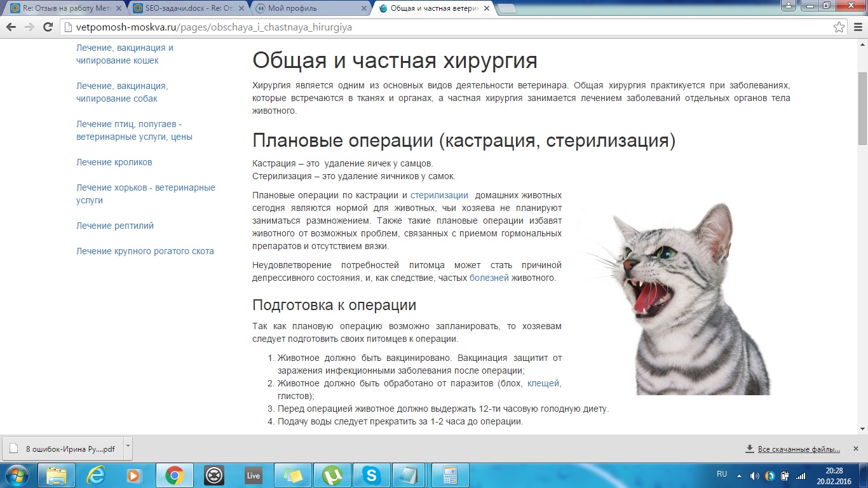This screenshot has width=868, height=488.
Task: Open 'Лечение, вакцинация, чипирование собак' link
Action: click(x=122, y=92)
